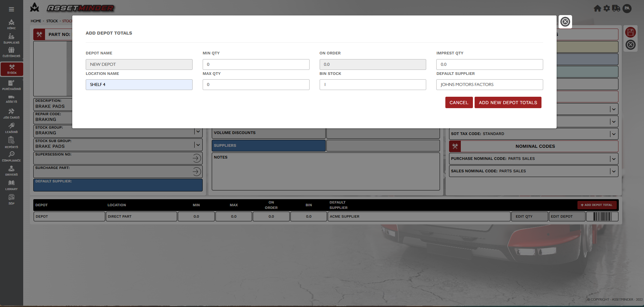Screen dimensions: 644x307
Task: Click the barcode icon in depot row
Action: [602, 217]
